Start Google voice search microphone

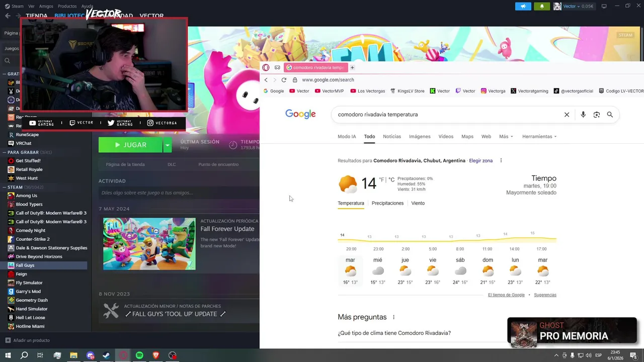(x=583, y=115)
